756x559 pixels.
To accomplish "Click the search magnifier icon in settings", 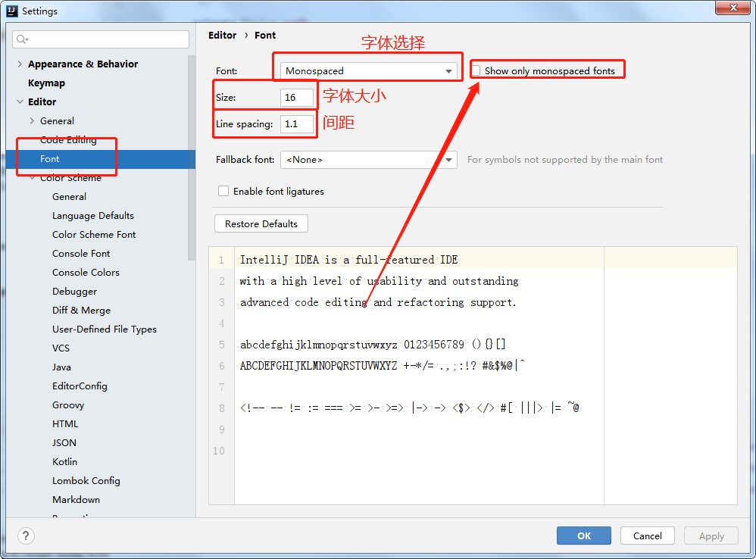I will (22, 39).
